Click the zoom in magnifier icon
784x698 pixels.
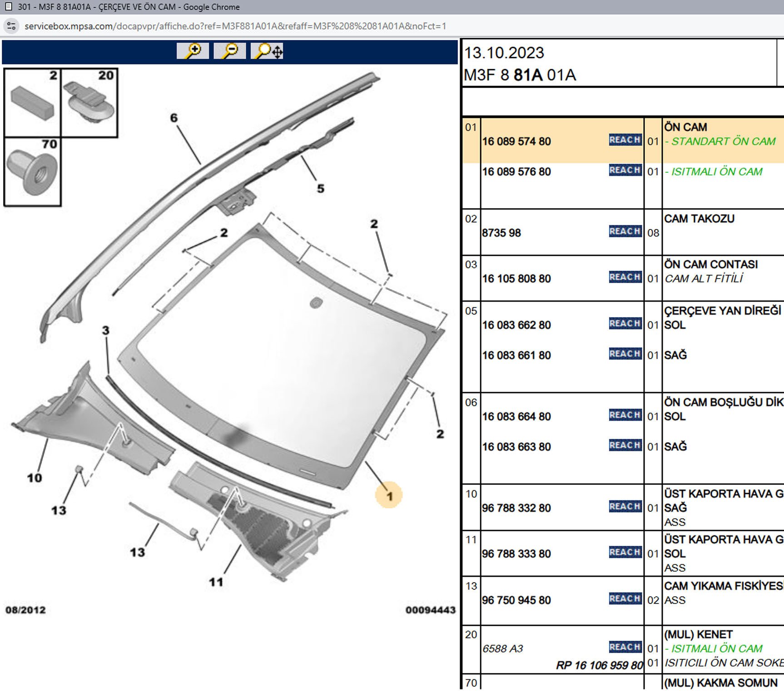pos(193,51)
